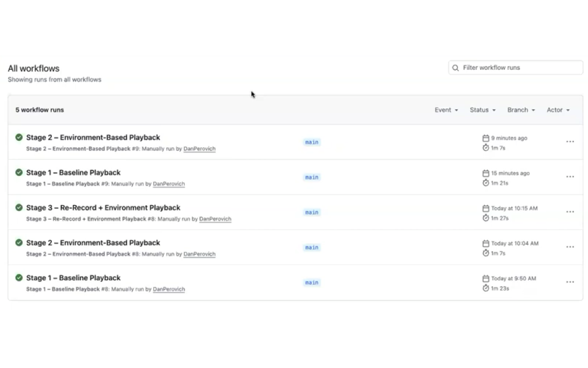This screenshot has height=368, width=588.
Task: Open more options for Stage 2 run #8
Action: pos(570,247)
